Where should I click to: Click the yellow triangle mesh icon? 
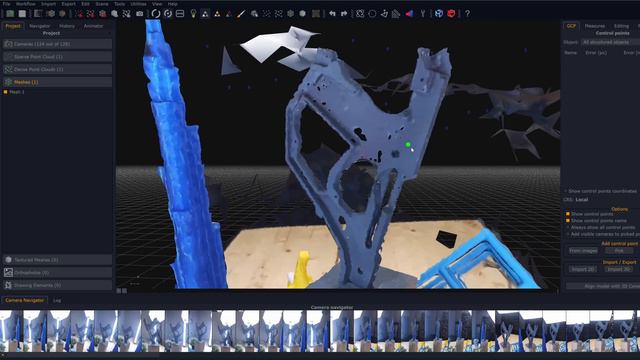click(217, 14)
